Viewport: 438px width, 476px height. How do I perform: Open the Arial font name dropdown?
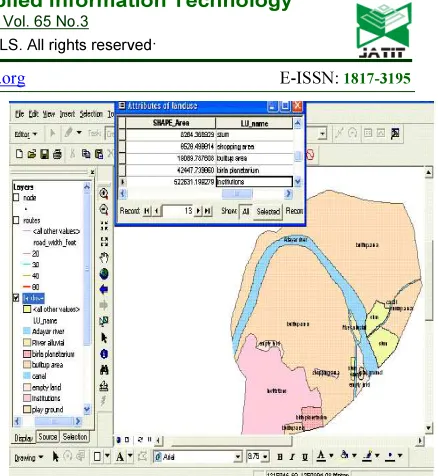coord(237,456)
